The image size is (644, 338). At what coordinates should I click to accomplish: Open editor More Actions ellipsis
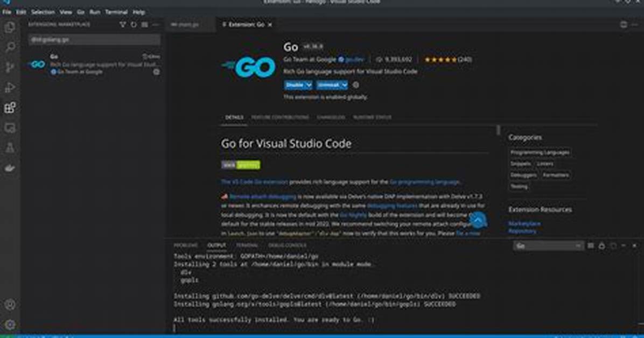pyautogui.click(x=634, y=25)
